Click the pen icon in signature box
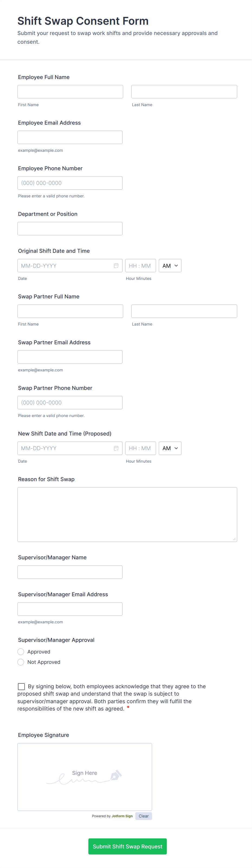The width and height of the screenshot is (252, 868). (116, 775)
